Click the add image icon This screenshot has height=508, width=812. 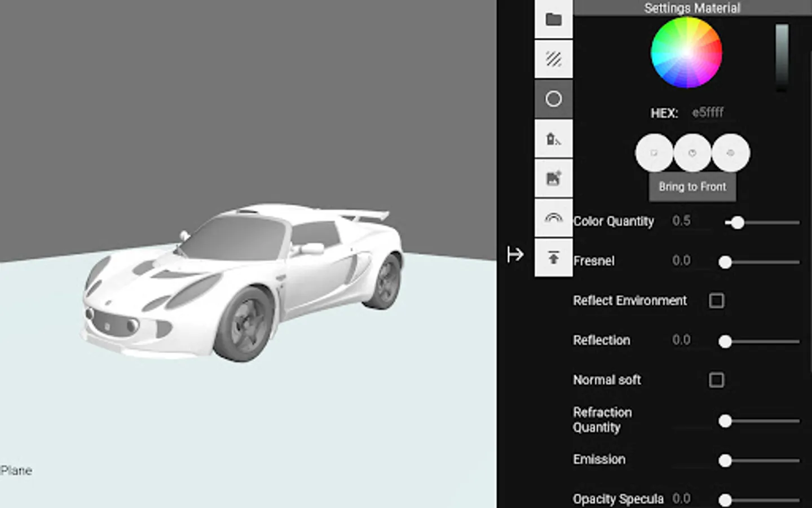tap(553, 178)
